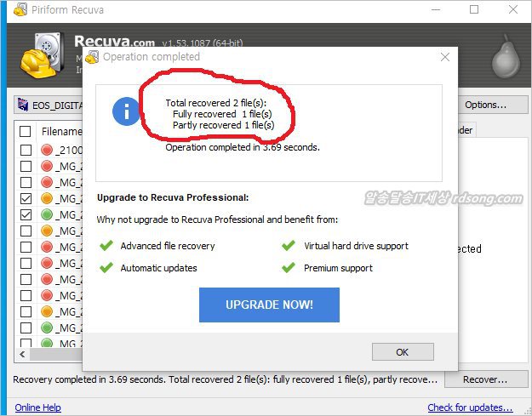Click the Recover... button

[x=485, y=379]
